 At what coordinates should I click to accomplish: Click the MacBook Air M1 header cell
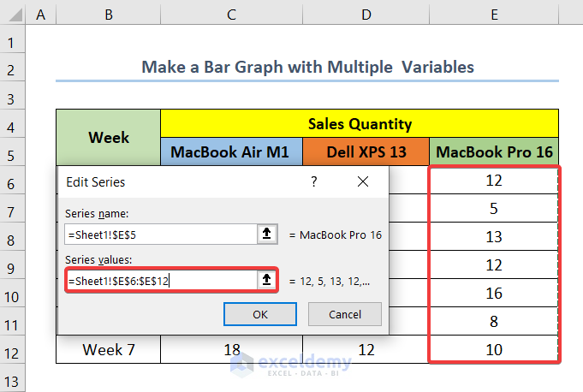(x=231, y=152)
